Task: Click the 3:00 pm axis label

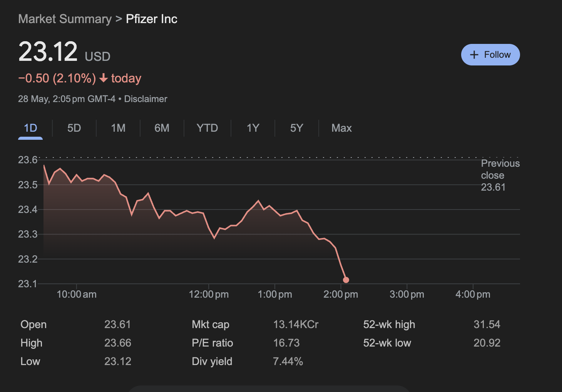Action: click(407, 294)
